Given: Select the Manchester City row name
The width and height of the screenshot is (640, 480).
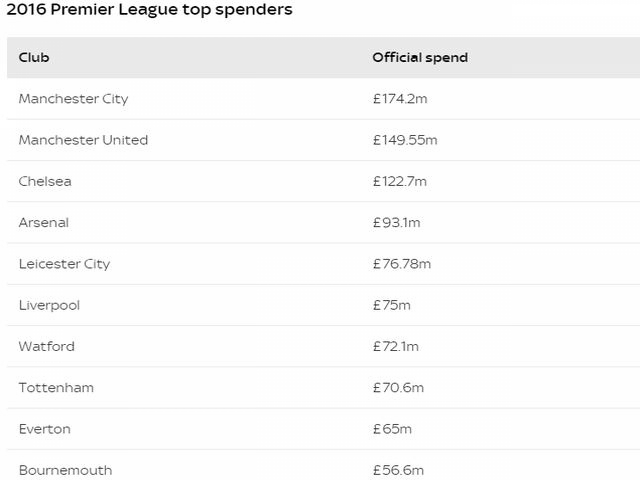Looking at the screenshot, I should (73, 99).
